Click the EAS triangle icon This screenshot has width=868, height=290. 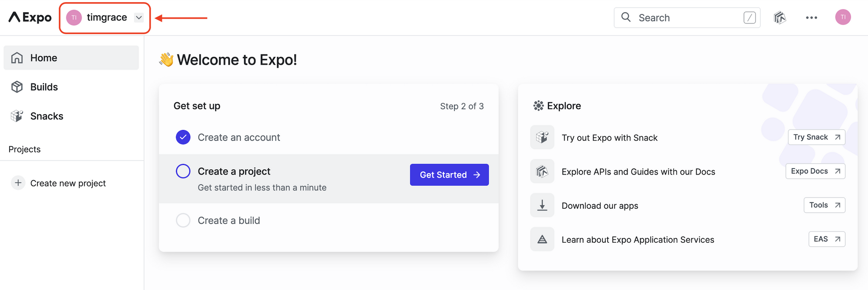tap(542, 239)
